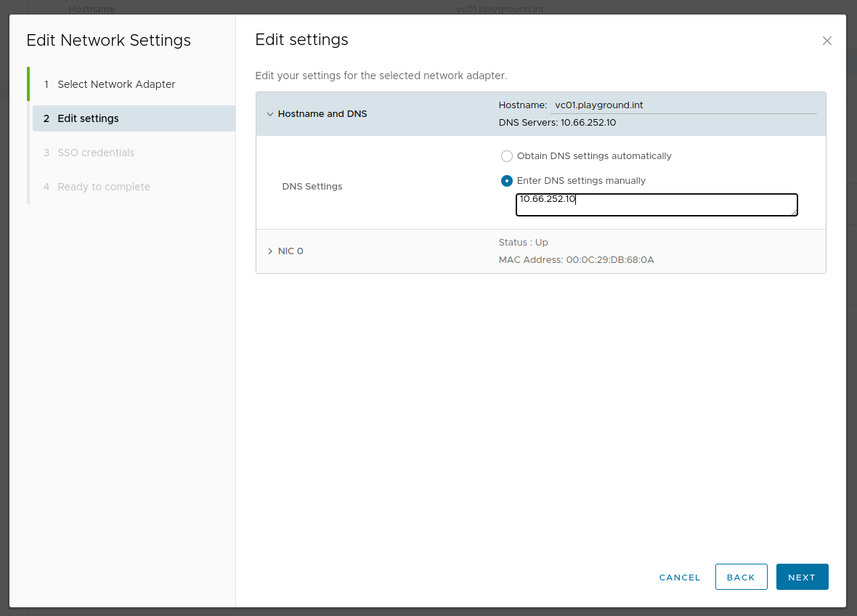Click step 3 SSO credentials

[96, 153]
